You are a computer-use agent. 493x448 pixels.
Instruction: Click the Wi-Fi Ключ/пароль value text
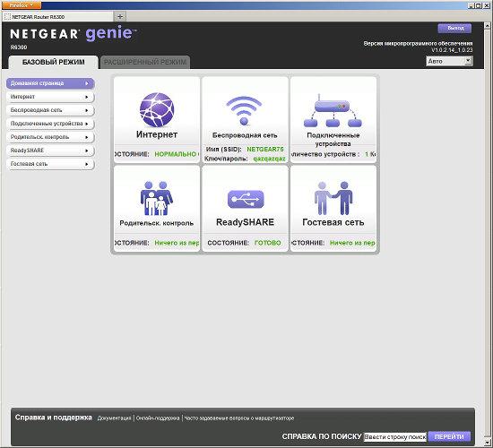pos(269,159)
